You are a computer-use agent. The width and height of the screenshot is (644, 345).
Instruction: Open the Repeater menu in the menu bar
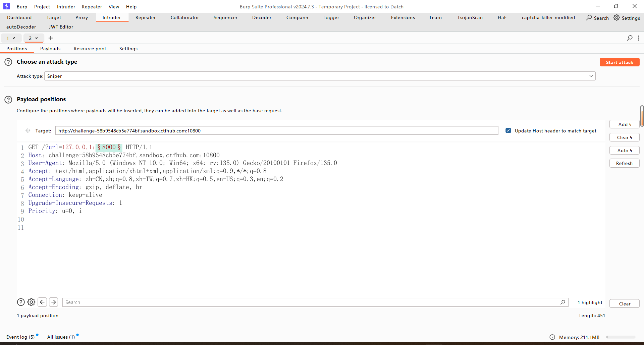click(x=92, y=7)
